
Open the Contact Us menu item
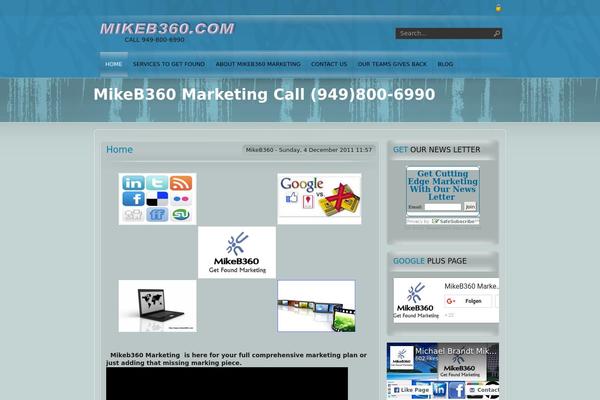pyautogui.click(x=329, y=64)
